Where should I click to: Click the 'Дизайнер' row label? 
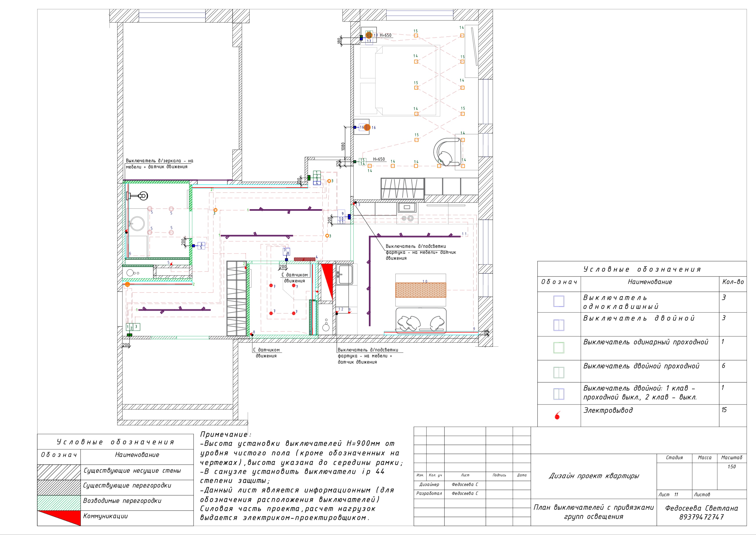pyautogui.click(x=429, y=485)
